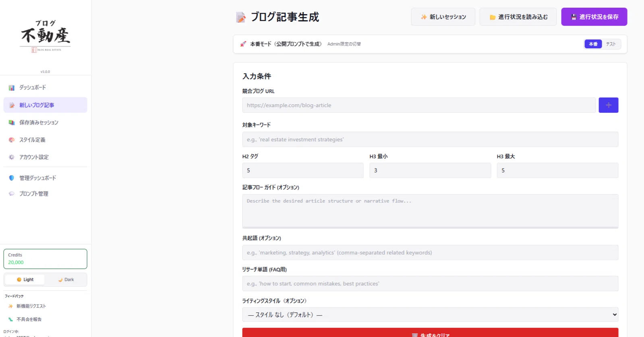Add competitor URL with plus button
This screenshot has height=337, width=644.
(609, 105)
